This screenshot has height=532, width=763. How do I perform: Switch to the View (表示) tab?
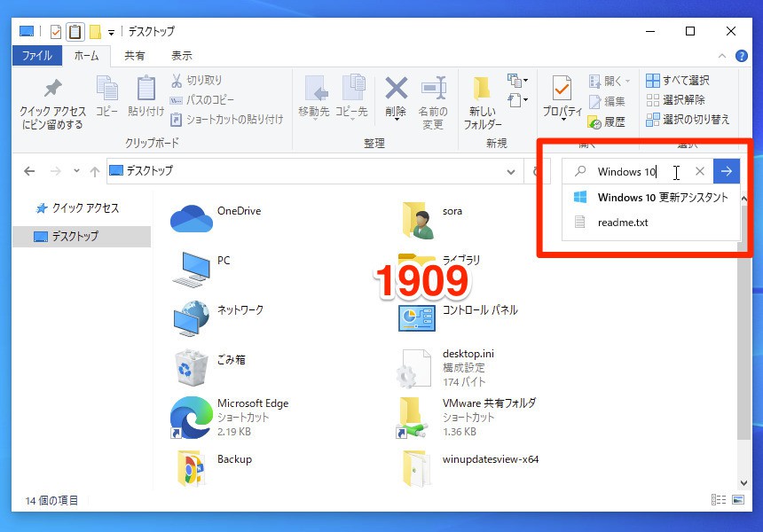182,56
